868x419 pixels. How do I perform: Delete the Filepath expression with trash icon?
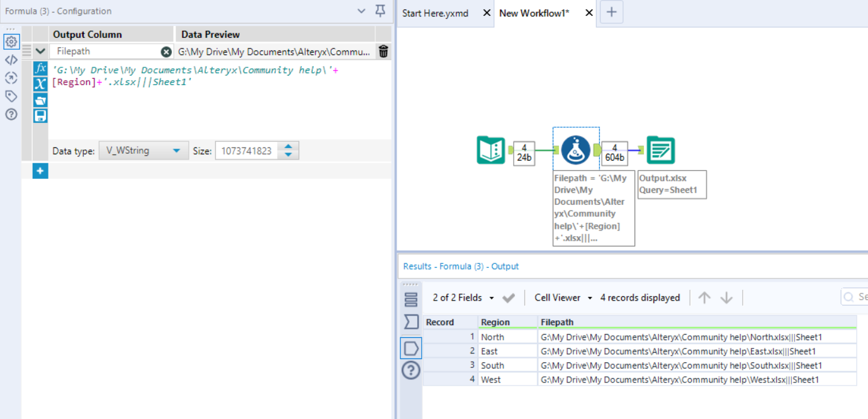(383, 52)
